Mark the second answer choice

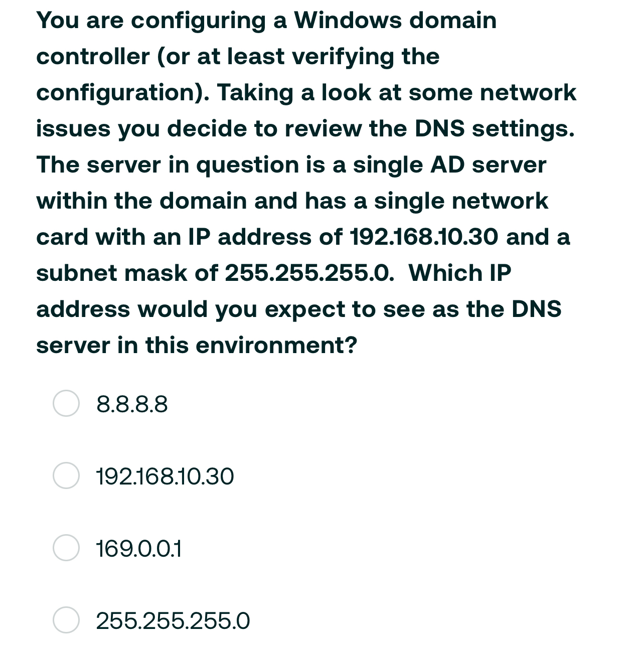pos(66,476)
